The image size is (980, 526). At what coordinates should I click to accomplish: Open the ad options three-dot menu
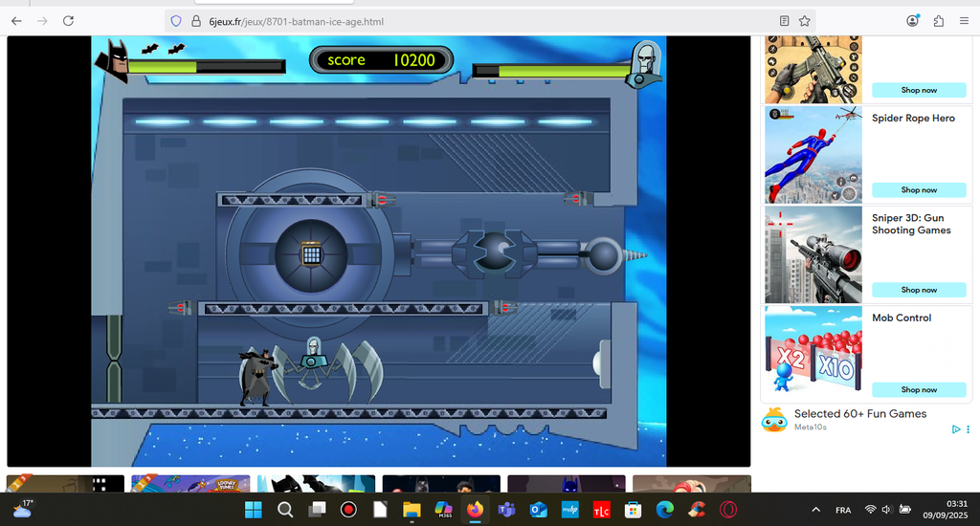pos(969,429)
